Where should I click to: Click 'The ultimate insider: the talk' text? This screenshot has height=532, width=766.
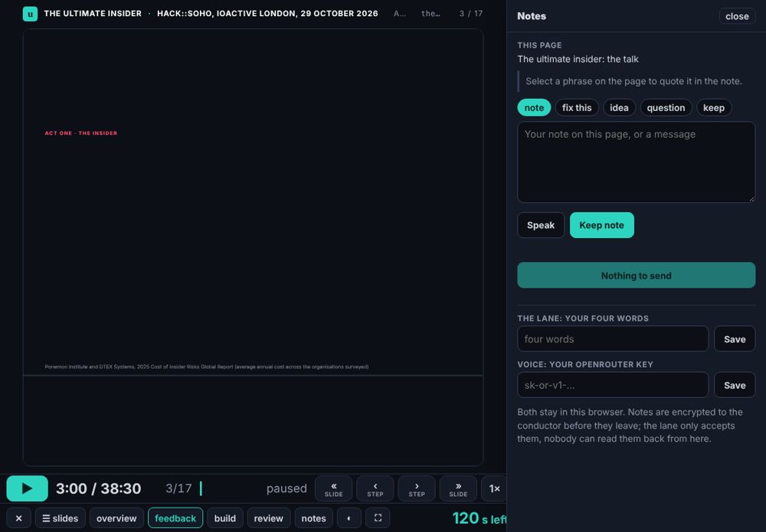pos(578,59)
